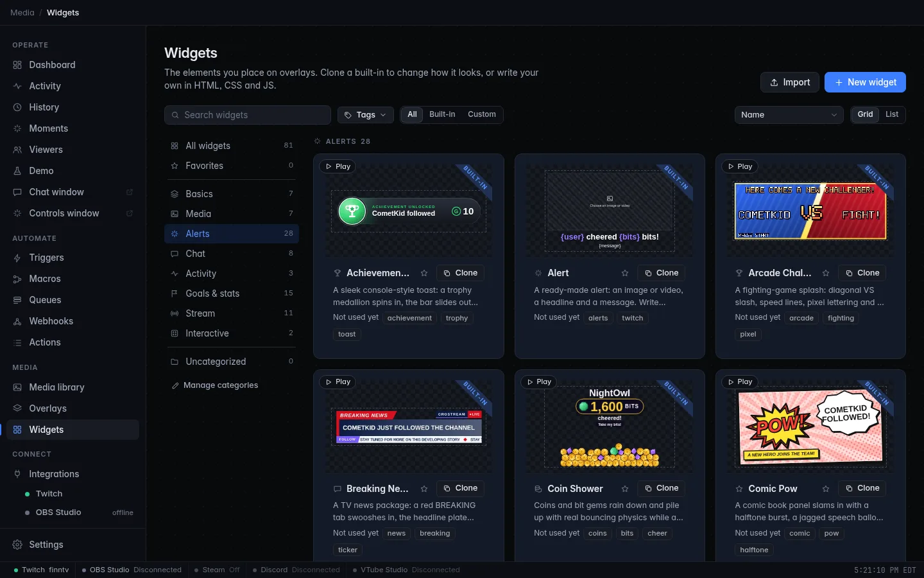The height and width of the screenshot is (578, 924).
Task: Clone the Coin Shower widget
Action: coord(661,489)
